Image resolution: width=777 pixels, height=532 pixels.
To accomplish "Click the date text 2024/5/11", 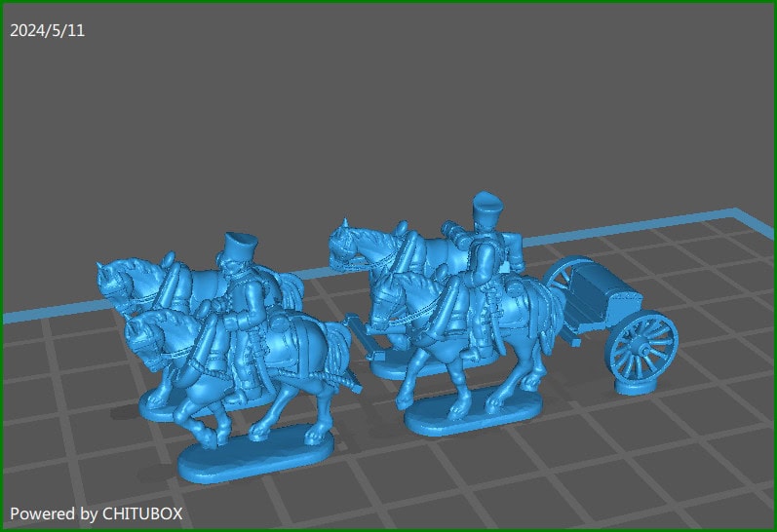I will [x=48, y=31].
